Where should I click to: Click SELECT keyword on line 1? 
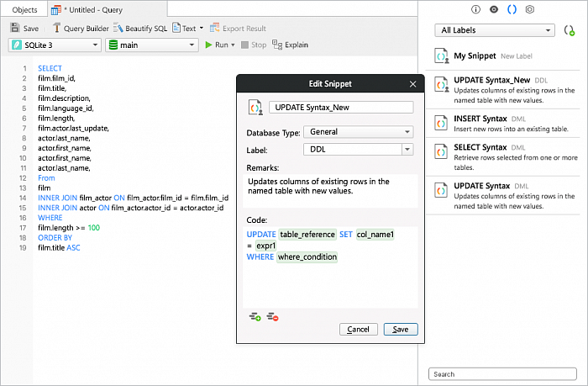(x=50, y=68)
